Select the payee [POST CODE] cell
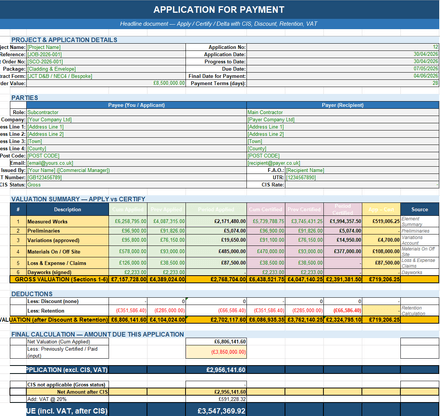The width and height of the screenshot is (440, 416). [136, 156]
